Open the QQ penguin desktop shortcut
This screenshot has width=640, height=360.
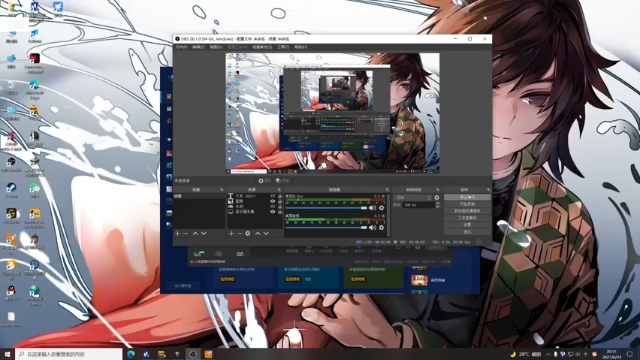tap(11, 293)
